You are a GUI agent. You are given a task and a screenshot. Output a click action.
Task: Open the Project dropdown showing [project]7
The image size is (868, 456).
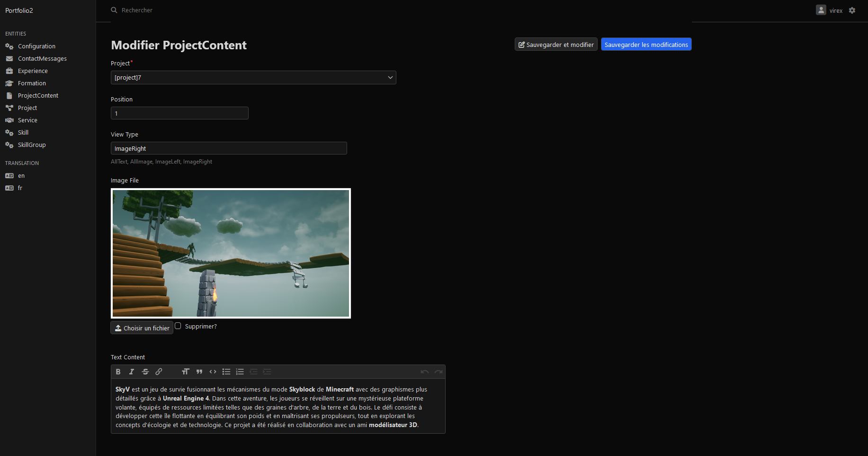point(253,78)
